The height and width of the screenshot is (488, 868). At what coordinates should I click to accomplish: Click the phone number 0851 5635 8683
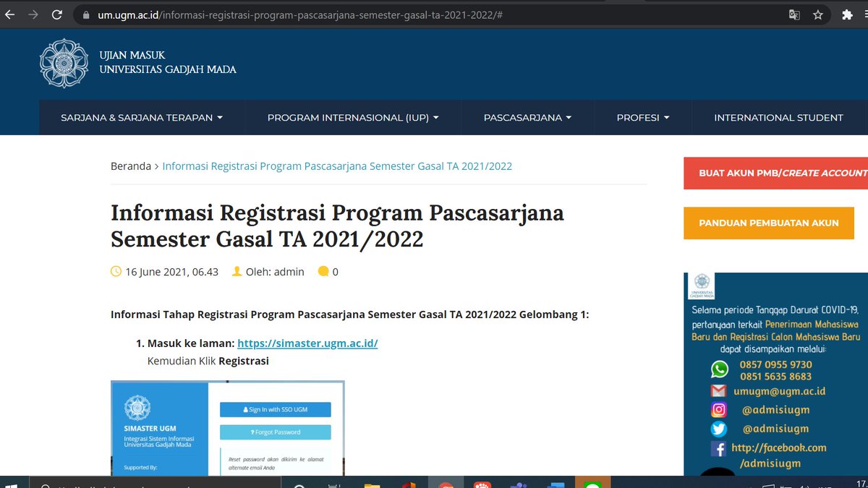775,376
